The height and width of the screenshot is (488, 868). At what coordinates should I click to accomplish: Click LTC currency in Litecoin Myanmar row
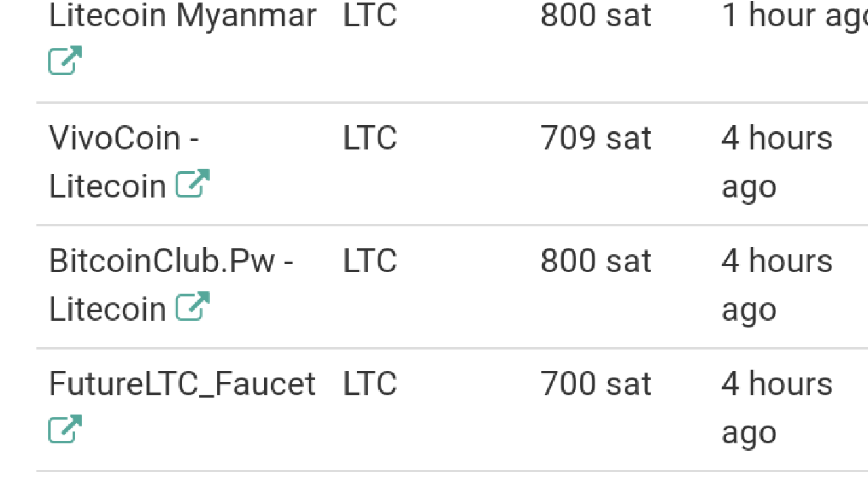370,16
